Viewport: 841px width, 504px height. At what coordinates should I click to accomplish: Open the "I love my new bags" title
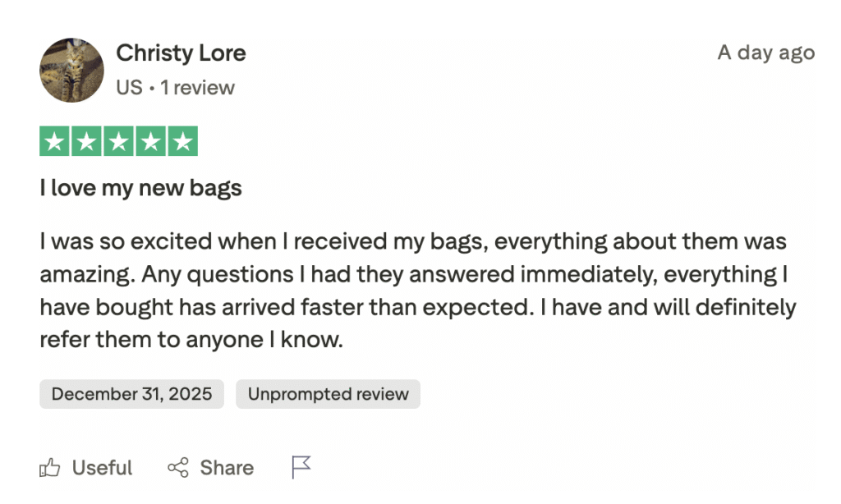coord(140,188)
